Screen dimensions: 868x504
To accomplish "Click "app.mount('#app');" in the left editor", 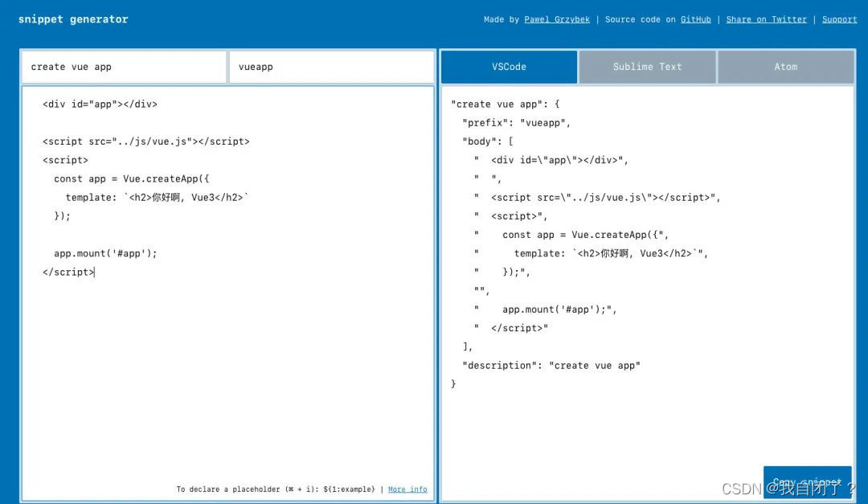I will tap(105, 253).
